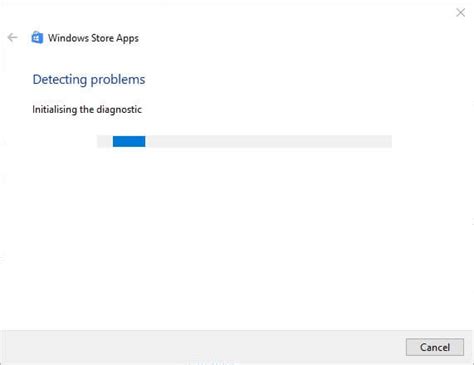Image resolution: width=474 pixels, height=365 pixels.
Task: Click the word Detecting in the heading
Action: (60, 80)
